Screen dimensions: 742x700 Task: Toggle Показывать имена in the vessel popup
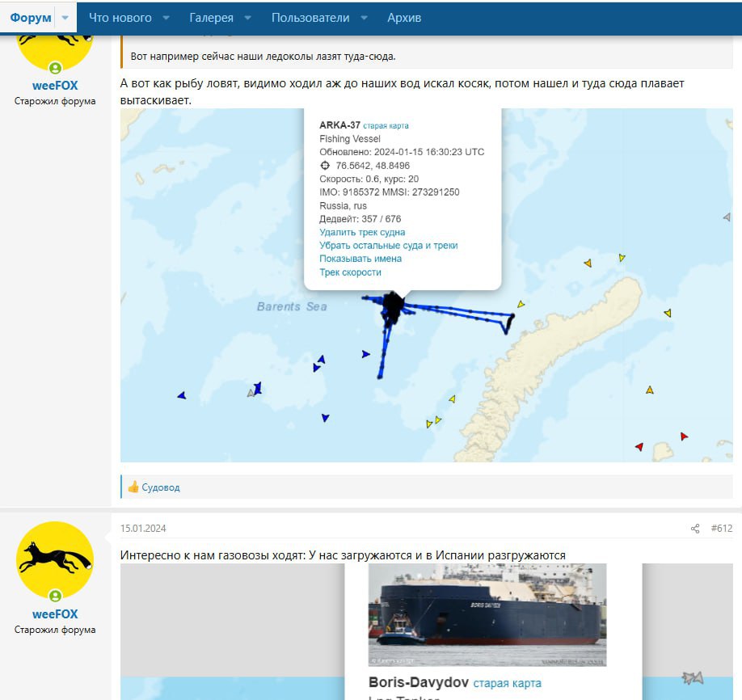tap(360, 259)
